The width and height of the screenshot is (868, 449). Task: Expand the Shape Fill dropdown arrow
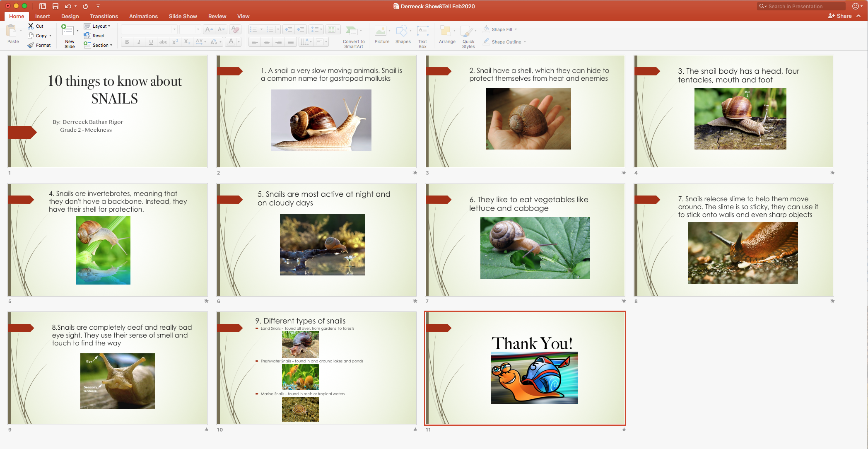tap(516, 29)
